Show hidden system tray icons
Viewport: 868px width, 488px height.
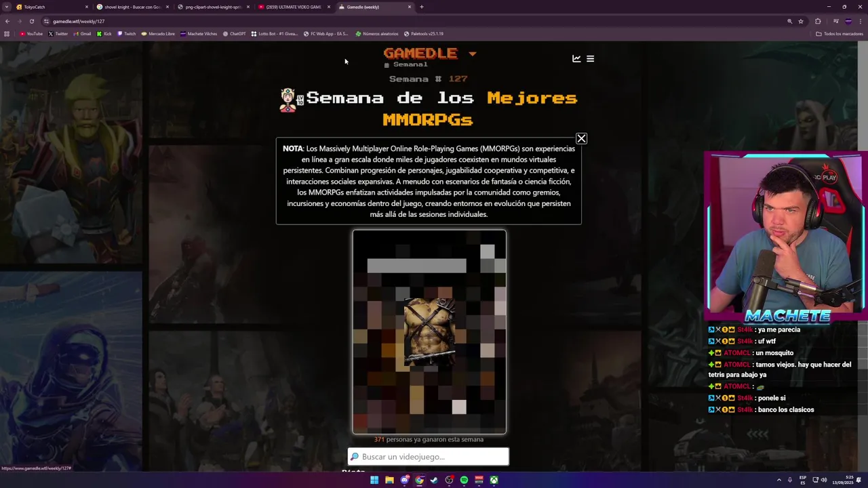(x=779, y=480)
